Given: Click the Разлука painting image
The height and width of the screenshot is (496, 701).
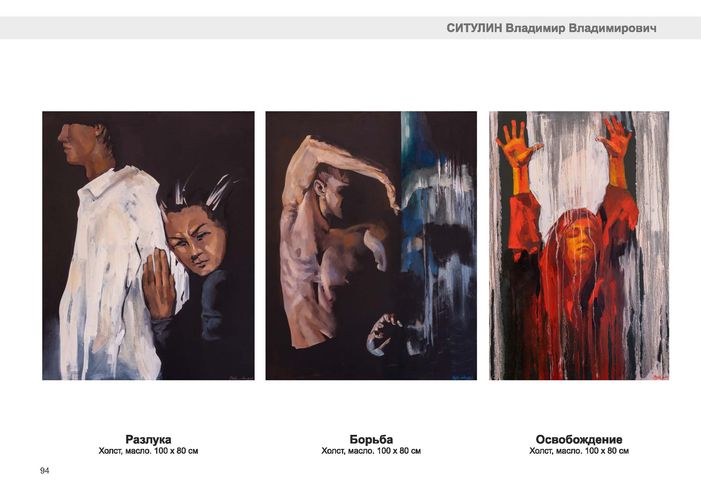Looking at the screenshot, I should click(148, 246).
